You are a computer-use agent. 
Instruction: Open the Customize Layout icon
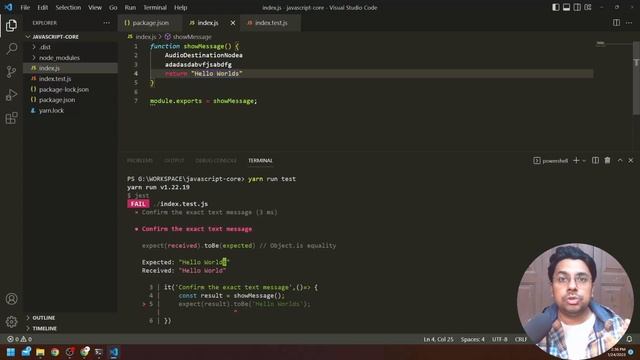[588, 7]
